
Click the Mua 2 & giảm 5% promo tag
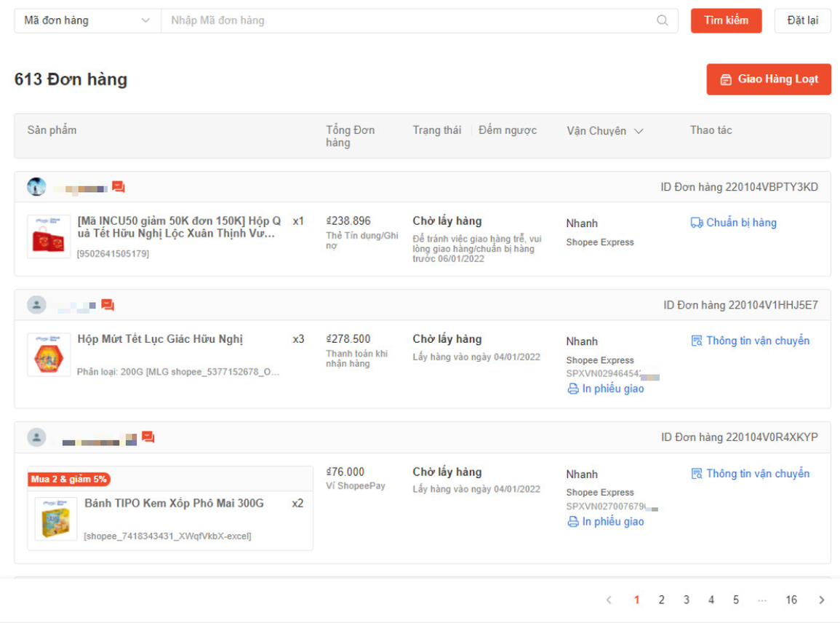(69, 480)
